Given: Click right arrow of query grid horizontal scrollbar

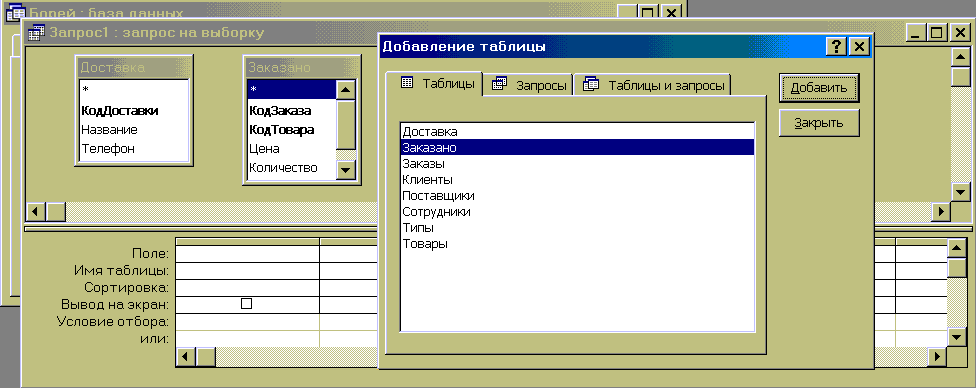Looking at the screenshot, I should click(937, 357).
